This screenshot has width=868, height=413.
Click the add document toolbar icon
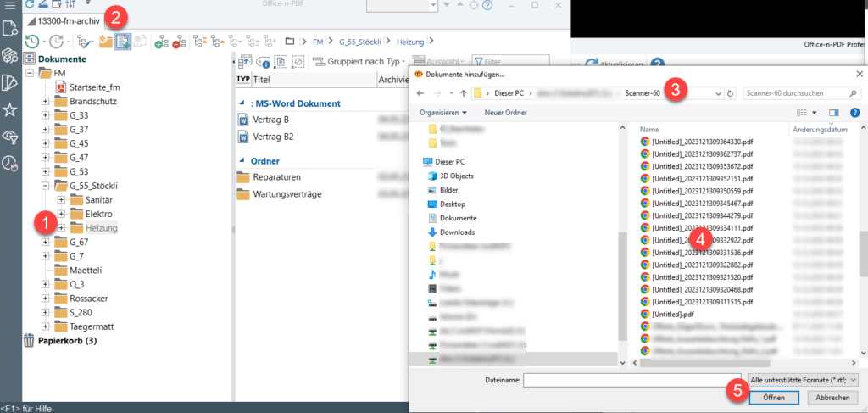point(123,41)
